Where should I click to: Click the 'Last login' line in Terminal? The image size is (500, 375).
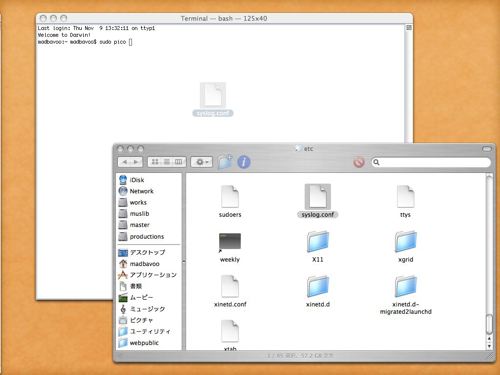point(96,28)
